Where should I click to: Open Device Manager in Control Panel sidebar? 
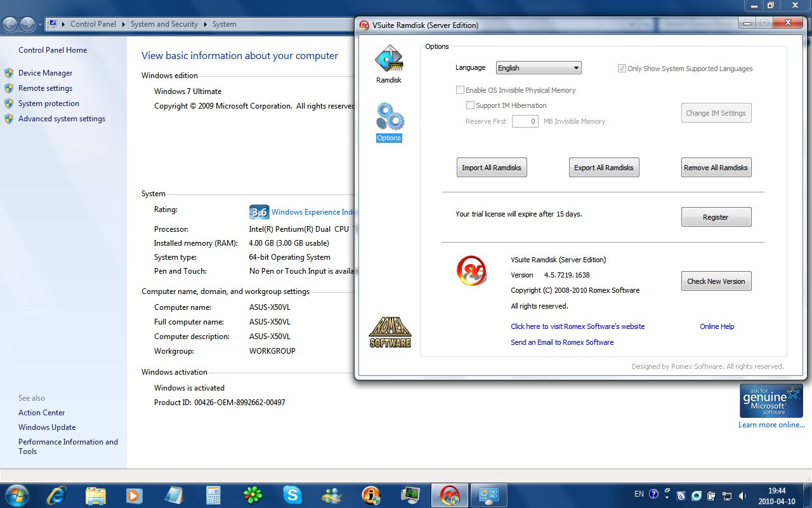[45, 73]
